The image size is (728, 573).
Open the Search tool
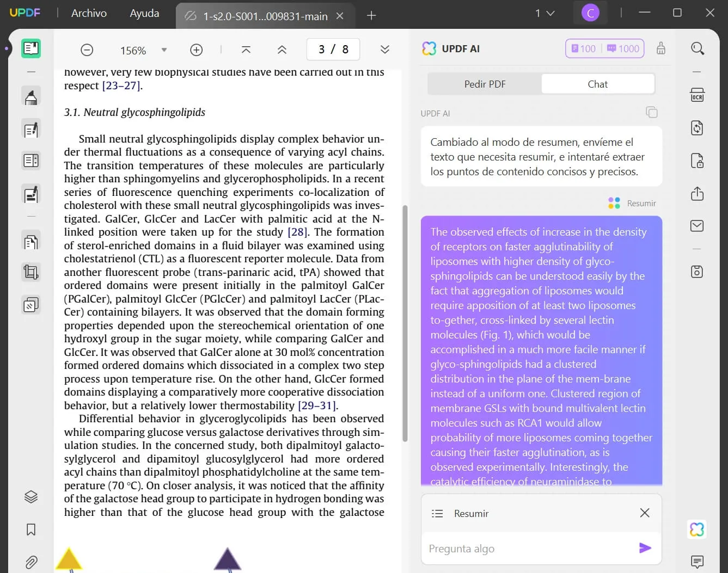click(697, 48)
